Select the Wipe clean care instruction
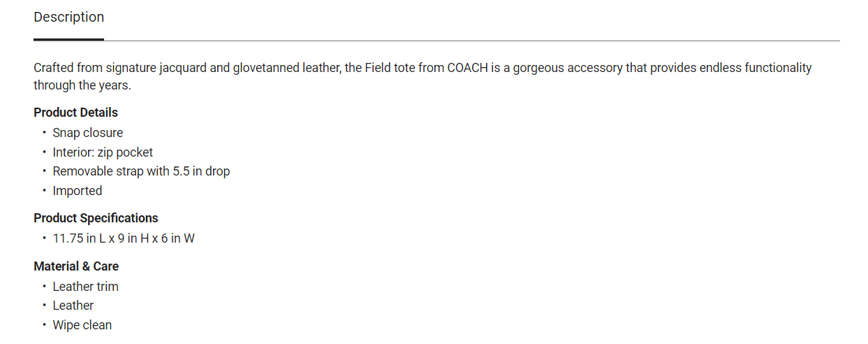The image size is (868, 344). pyautogui.click(x=82, y=325)
